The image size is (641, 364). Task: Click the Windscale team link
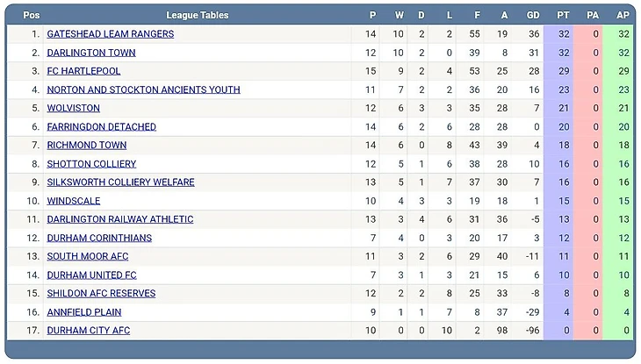pyautogui.click(x=73, y=201)
